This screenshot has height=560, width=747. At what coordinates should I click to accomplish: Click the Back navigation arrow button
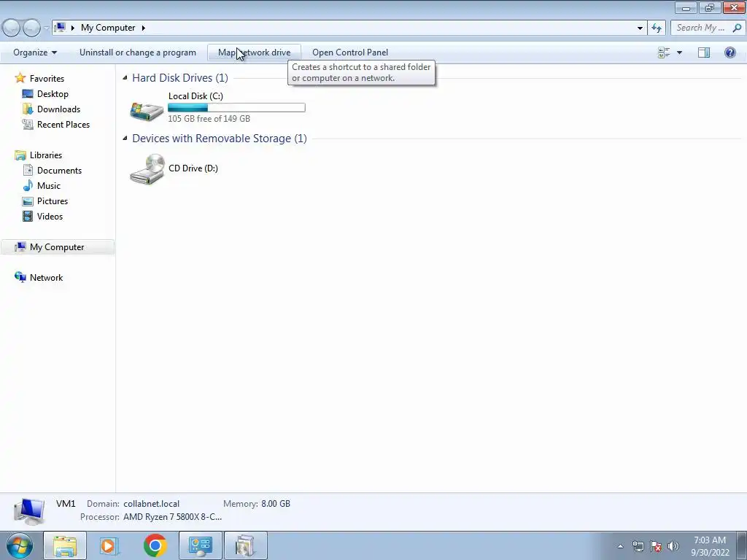pos(11,28)
